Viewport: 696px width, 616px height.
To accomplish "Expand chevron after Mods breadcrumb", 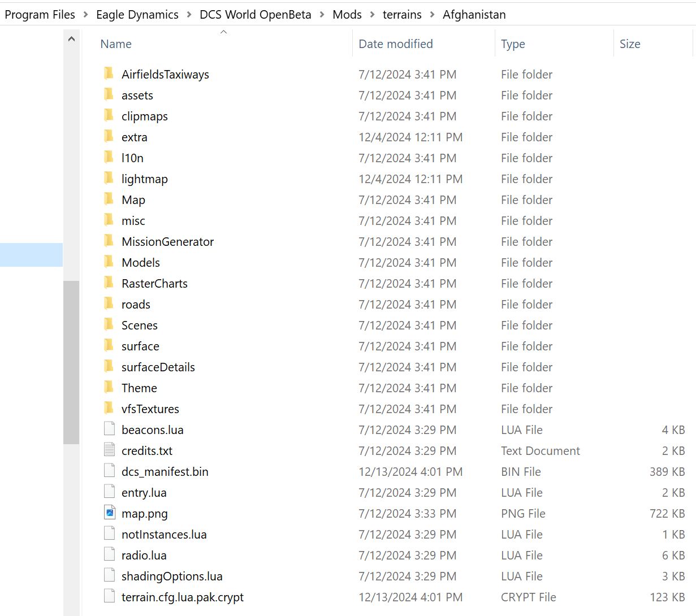I will point(373,15).
